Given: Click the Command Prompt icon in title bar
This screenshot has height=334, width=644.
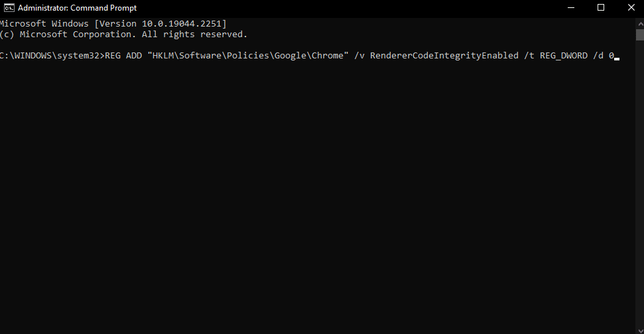Looking at the screenshot, I should coord(8,8).
